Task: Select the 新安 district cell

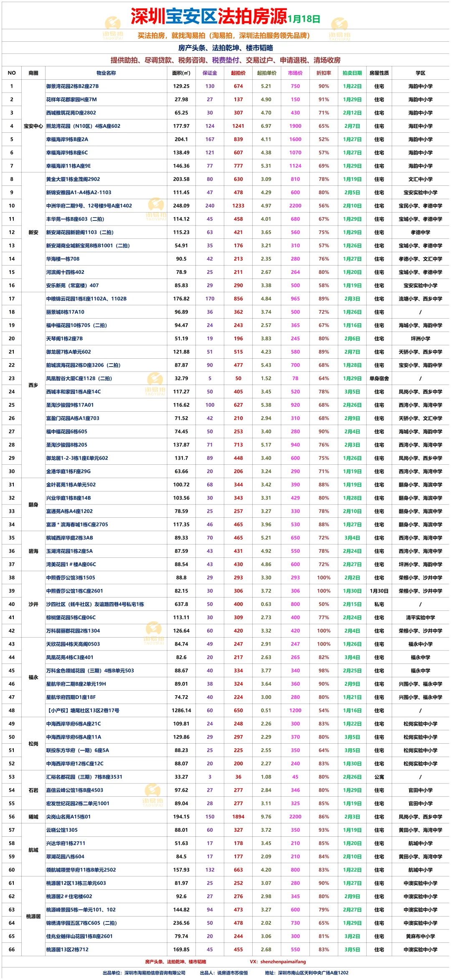Action: [33, 233]
